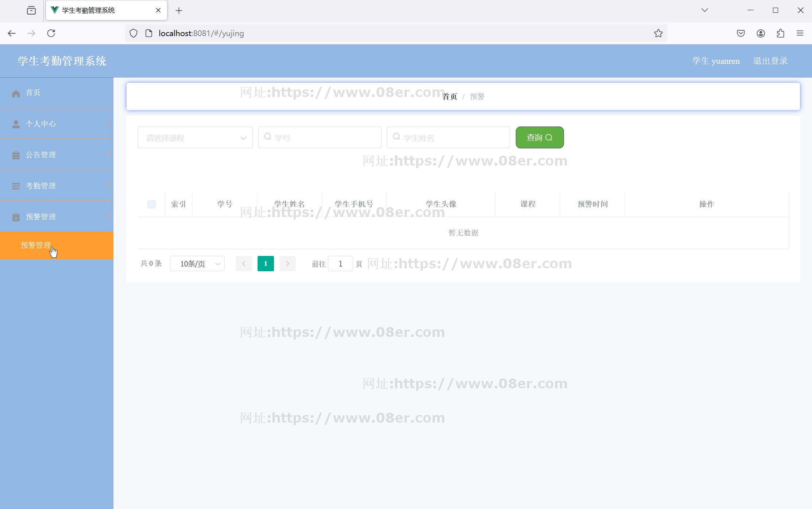This screenshot has width=812, height=509.
Task: Open the browser extensions puzzle icon
Action: 780,33
